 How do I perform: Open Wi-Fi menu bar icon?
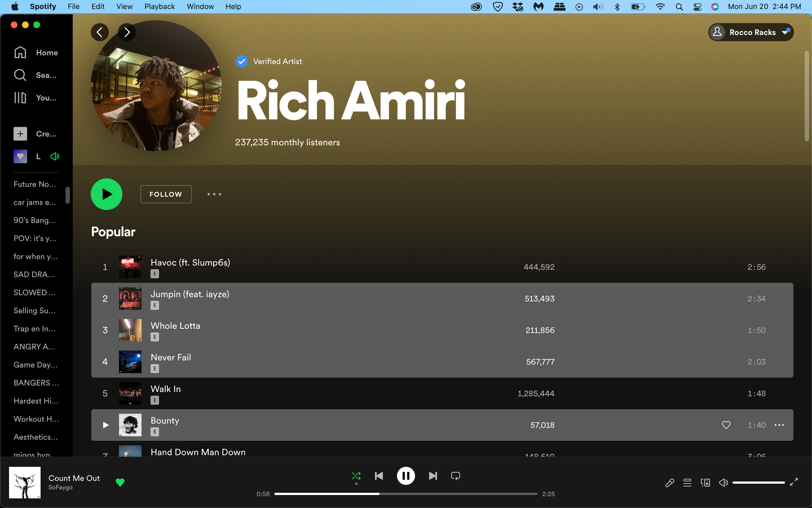click(660, 7)
